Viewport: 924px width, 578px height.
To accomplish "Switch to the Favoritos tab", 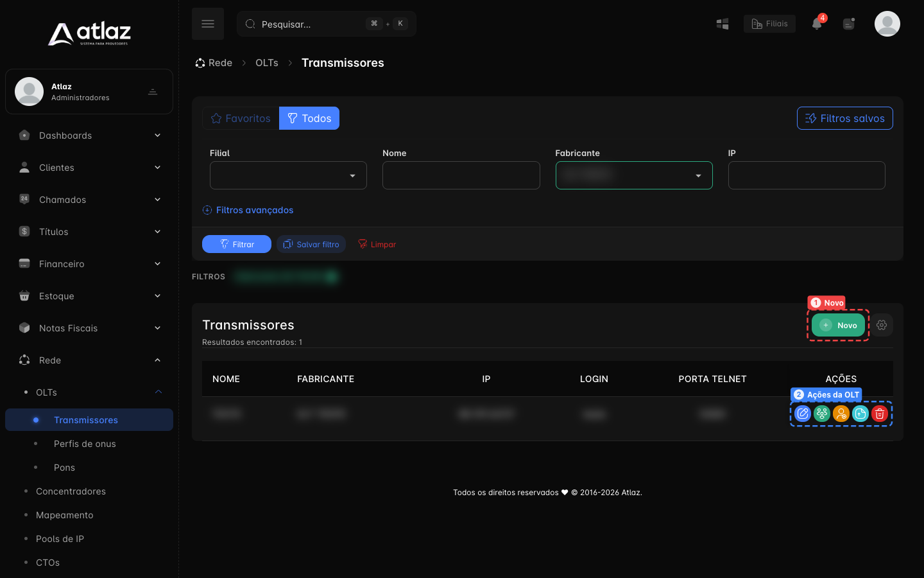I will (241, 118).
